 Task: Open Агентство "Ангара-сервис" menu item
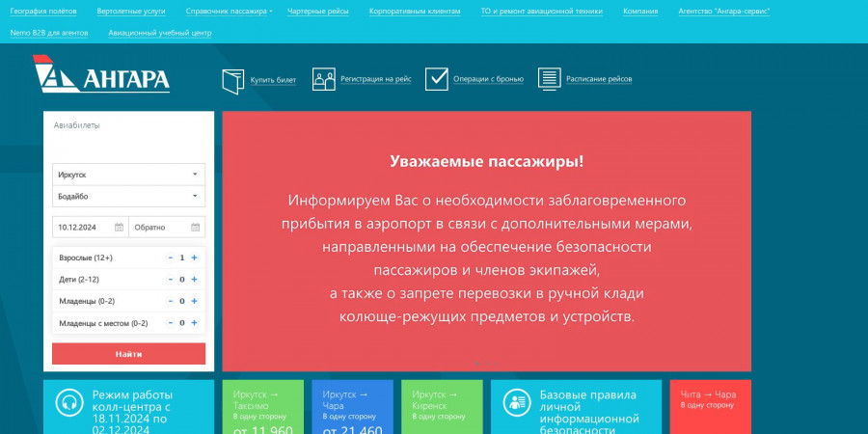tap(724, 11)
